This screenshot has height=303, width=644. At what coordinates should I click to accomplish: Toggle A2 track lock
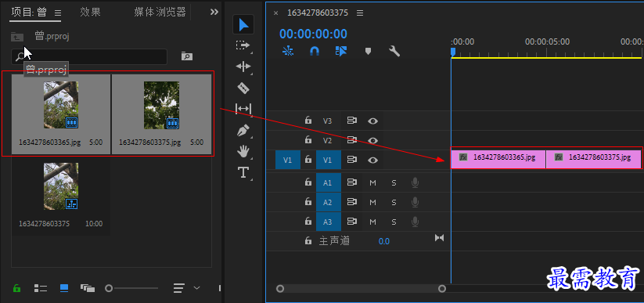coord(308,202)
